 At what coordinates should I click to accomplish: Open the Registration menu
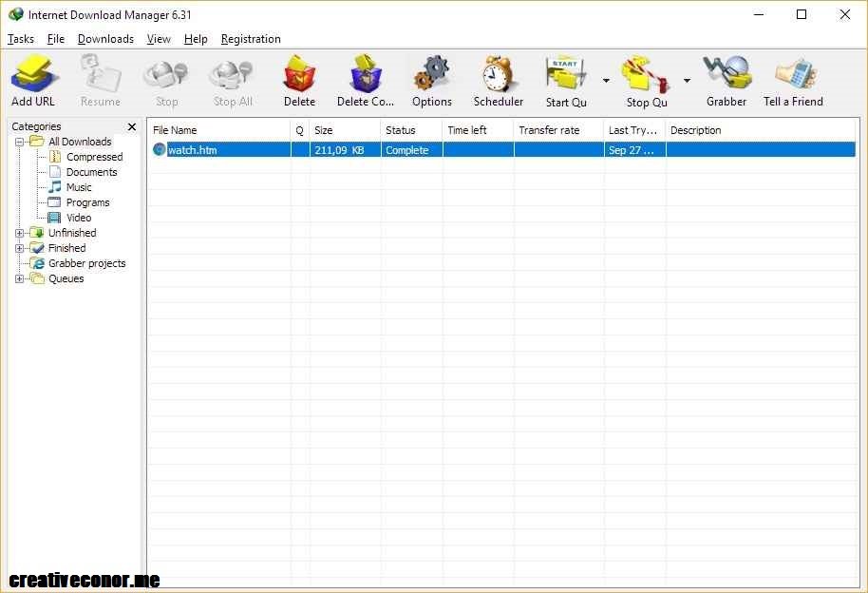[251, 39]
